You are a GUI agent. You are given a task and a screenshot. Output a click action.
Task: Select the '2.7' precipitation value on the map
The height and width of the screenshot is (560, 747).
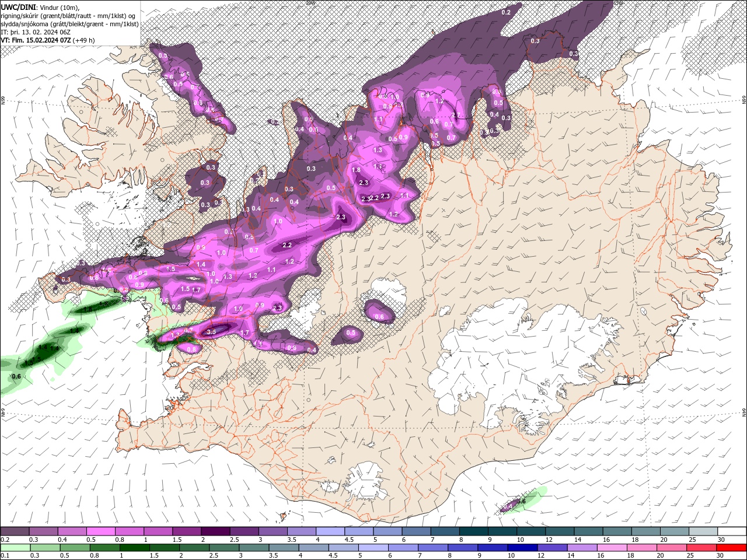(456, 115)
